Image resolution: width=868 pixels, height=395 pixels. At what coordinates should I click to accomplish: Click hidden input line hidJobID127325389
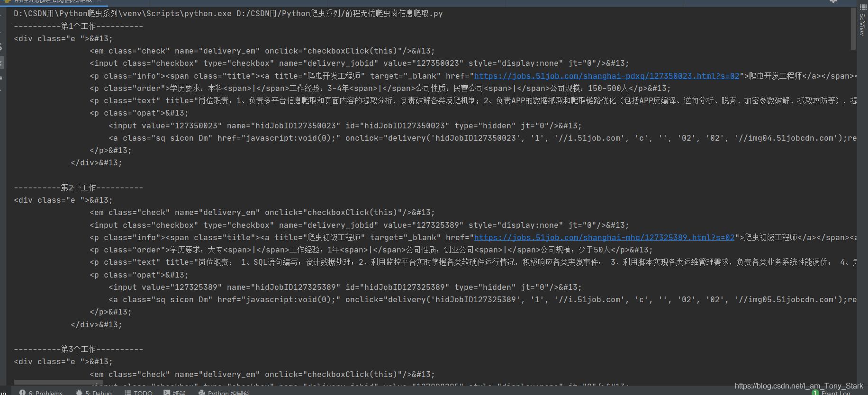pyautogui.click(x=345, y=287)
